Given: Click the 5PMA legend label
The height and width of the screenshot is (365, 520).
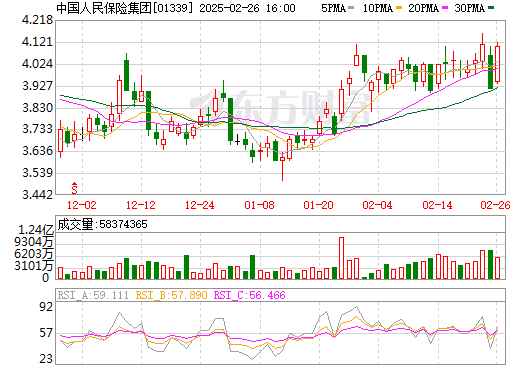Looking at the screenshot, I should click(x=333, y=8).
